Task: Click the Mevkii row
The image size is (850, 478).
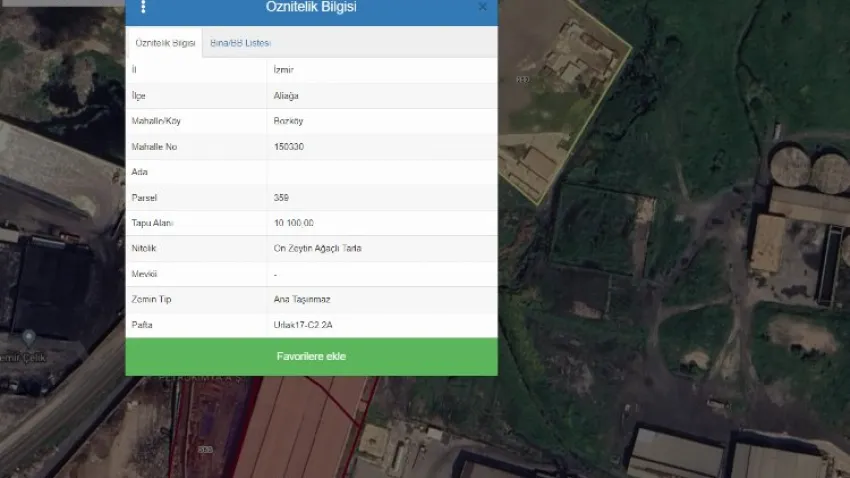Action: (x=311, y=274)
